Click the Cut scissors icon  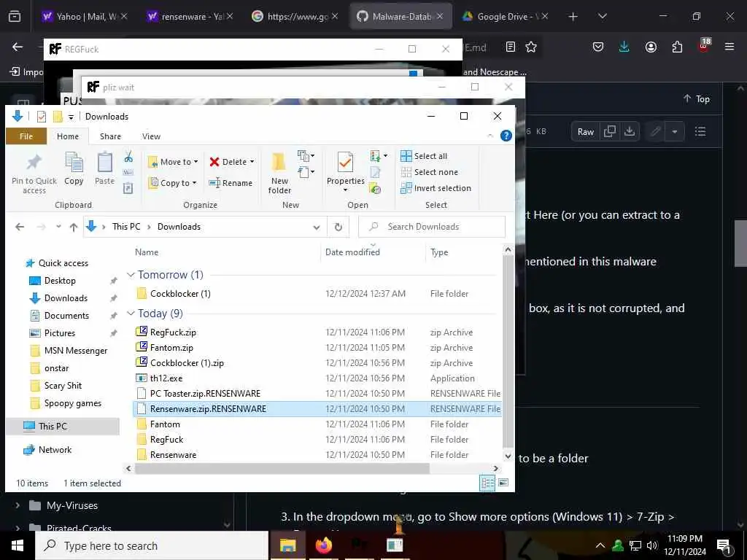[x=128, y=157]
